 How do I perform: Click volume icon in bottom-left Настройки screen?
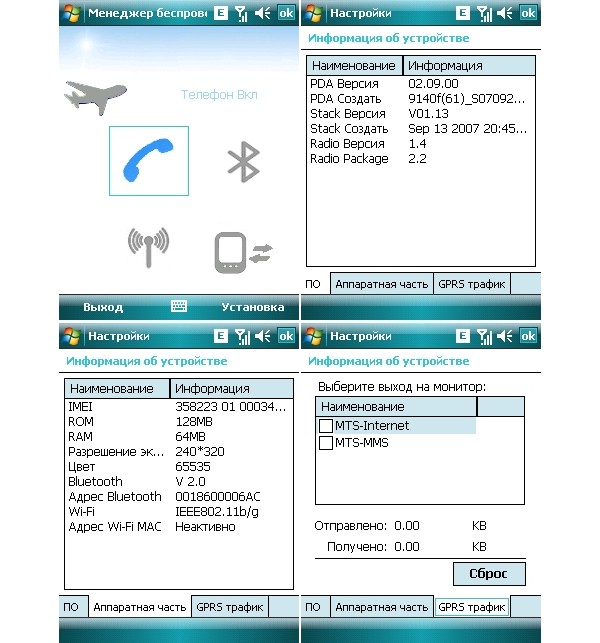pos(262,336)
